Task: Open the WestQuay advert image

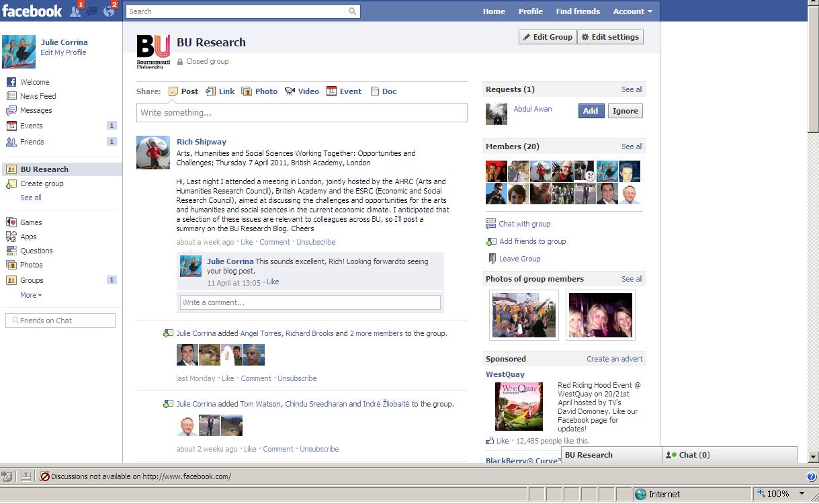Action: 519,407
